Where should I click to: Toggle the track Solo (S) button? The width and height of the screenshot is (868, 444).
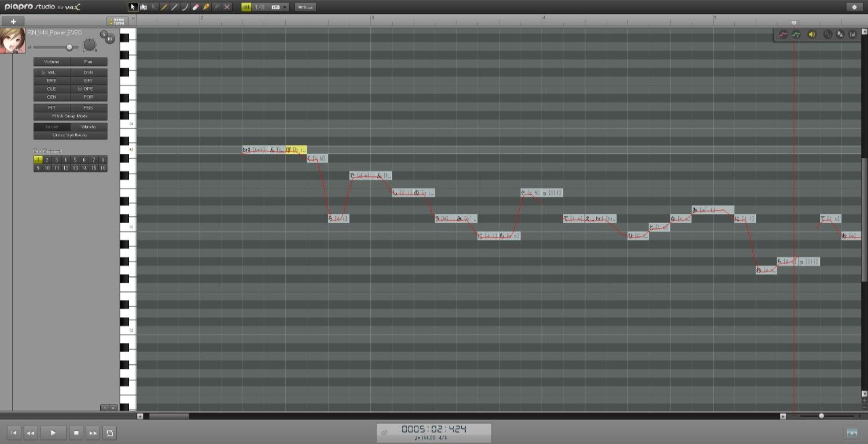point(104,35)
